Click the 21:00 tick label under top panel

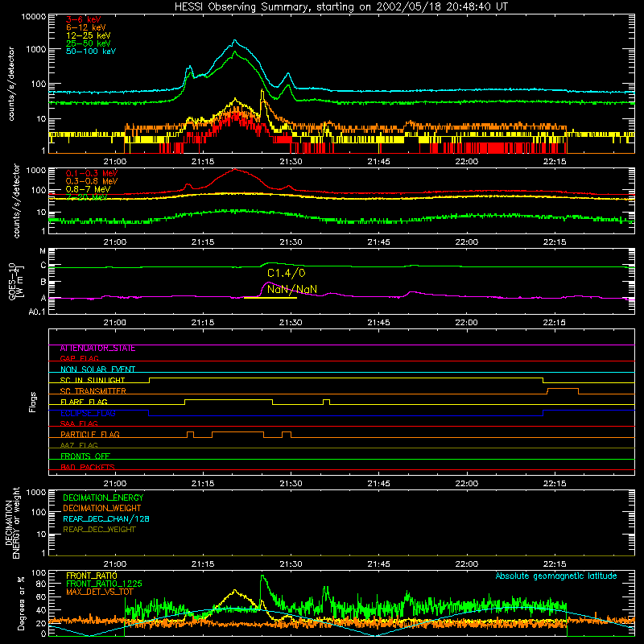click(x=114, y=162)
